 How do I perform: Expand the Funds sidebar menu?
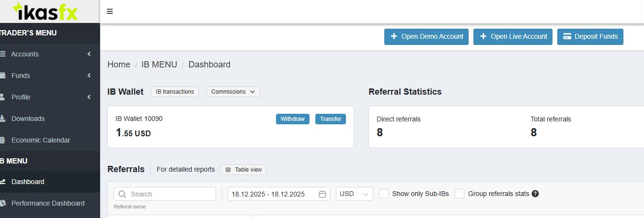pos(46,76)
